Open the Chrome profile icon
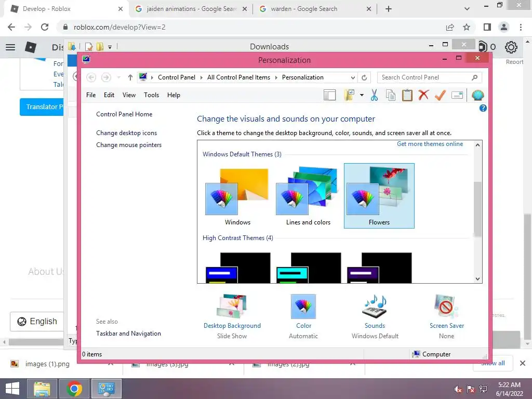Viewport: 532px width, 399px height. click(x=504, y=27)
